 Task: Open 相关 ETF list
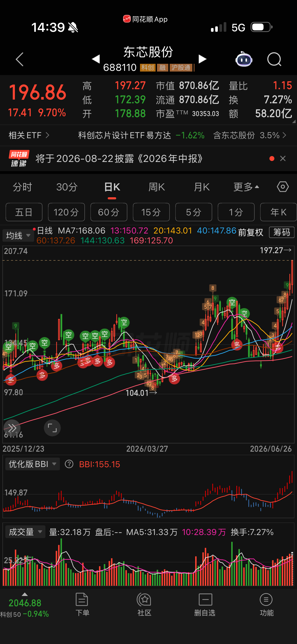pyautogui.click(x=29, y=135)
